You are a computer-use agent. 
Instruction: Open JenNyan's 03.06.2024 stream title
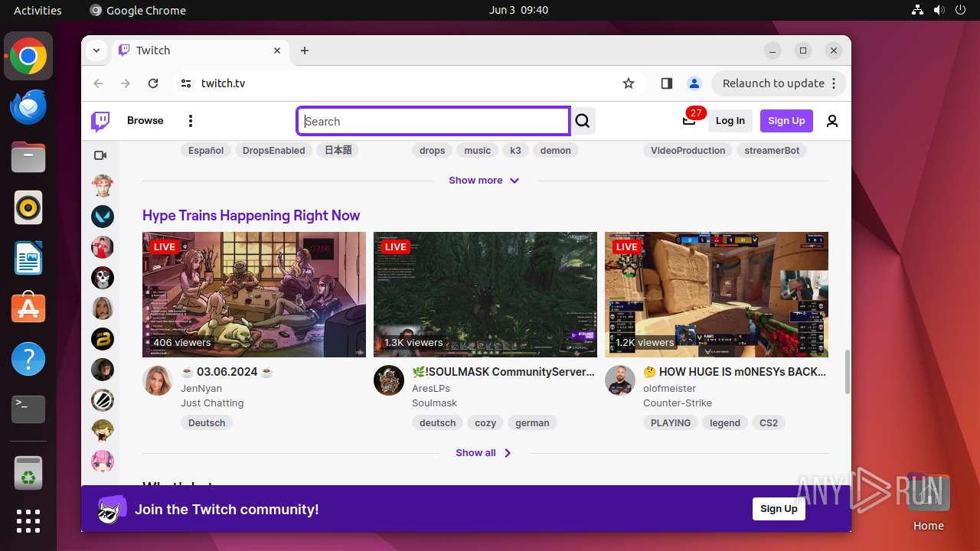[227, 372]
